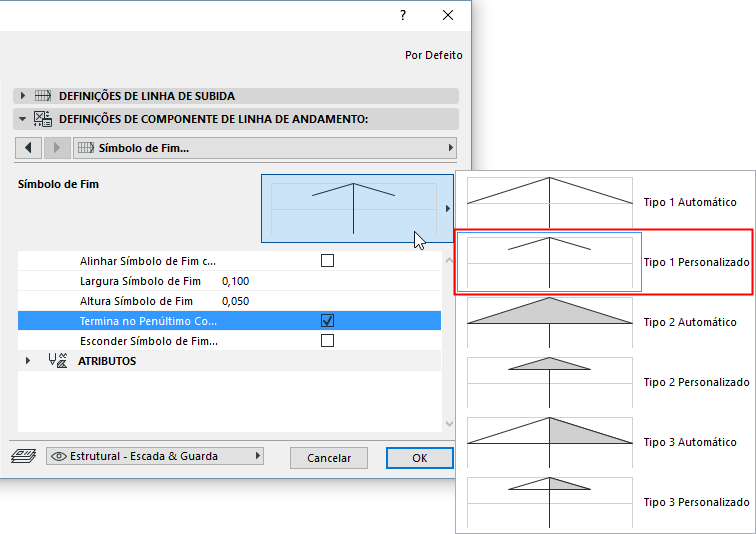Close the settings dialog window
The height and width of the screenshot is (534, 756).
point(447,15)
